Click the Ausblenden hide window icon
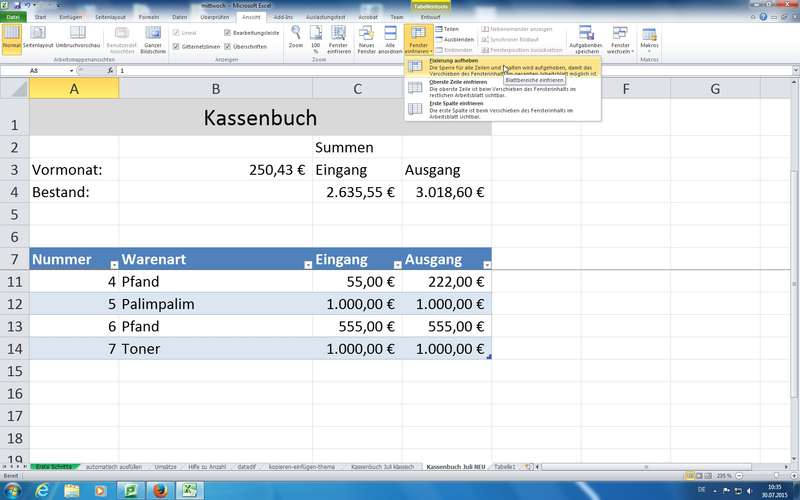This screenshot has height=500, width=800. tap(439, 39)
